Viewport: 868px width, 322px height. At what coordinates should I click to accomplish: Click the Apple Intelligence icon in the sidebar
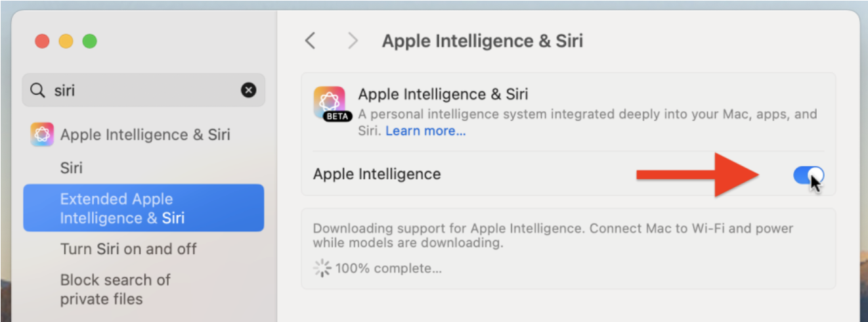point(42,135)
